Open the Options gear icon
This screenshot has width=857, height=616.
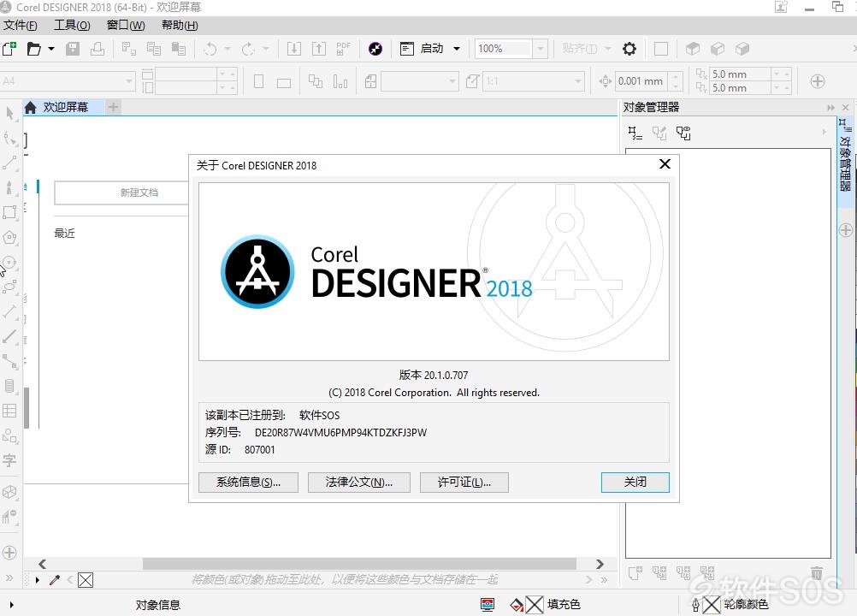(629, 49)
